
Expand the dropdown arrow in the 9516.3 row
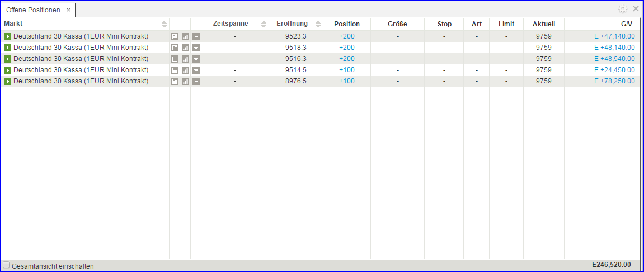(196, 59)
